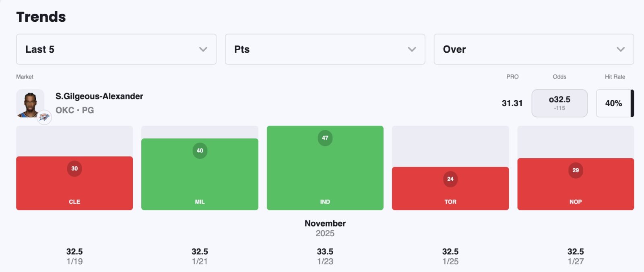Select the red NOP game bar
The height and width of the screenshot is (272, 644).
pos(576,188)
